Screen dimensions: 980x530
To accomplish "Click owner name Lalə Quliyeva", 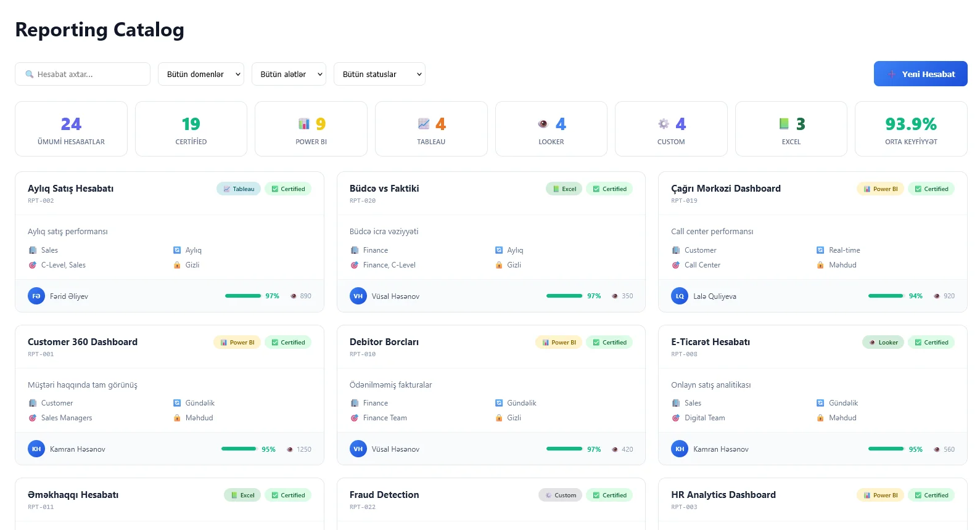I will (715, 296).
